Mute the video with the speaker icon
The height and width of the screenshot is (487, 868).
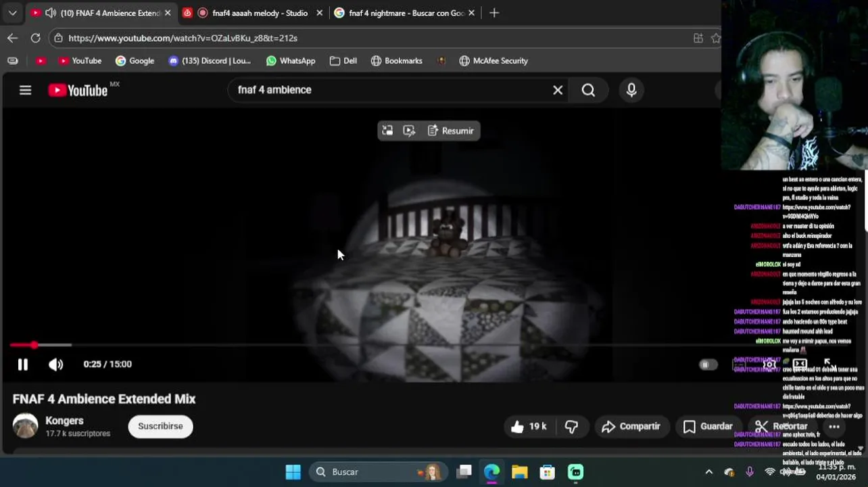pyautogui.click(x=56, y=365)
